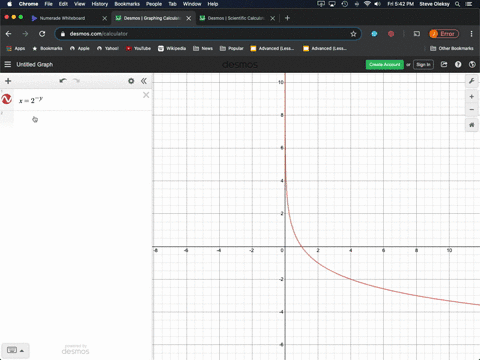Zoom in on the graph
This screenshot has height=360, width=480.
(x=472, y=97)
